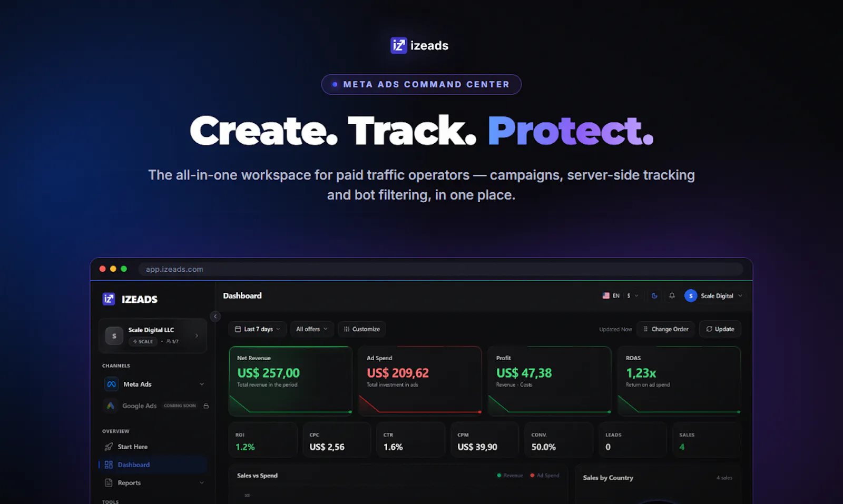
Task: Click the Google Ads logo icon
Action: pos(111,406)
